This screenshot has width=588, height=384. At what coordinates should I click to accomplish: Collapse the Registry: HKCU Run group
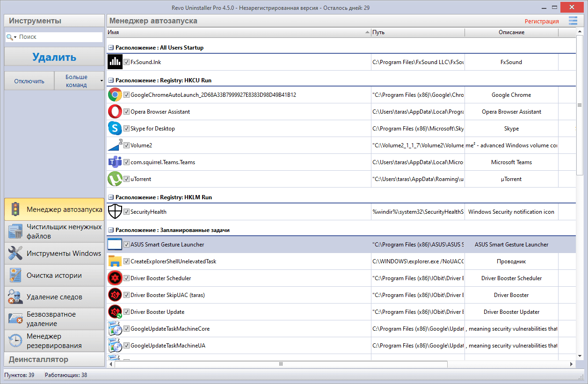[x=111, y=80]
